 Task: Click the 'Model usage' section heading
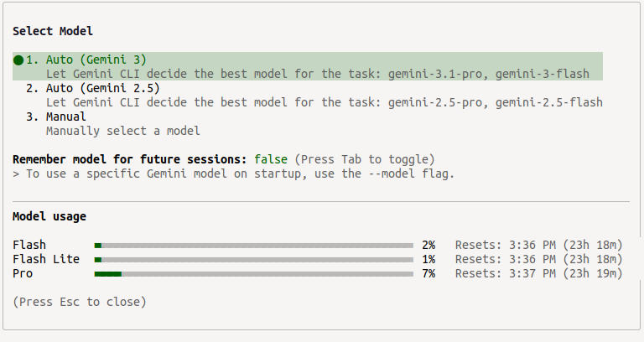[x=49, y=216]
